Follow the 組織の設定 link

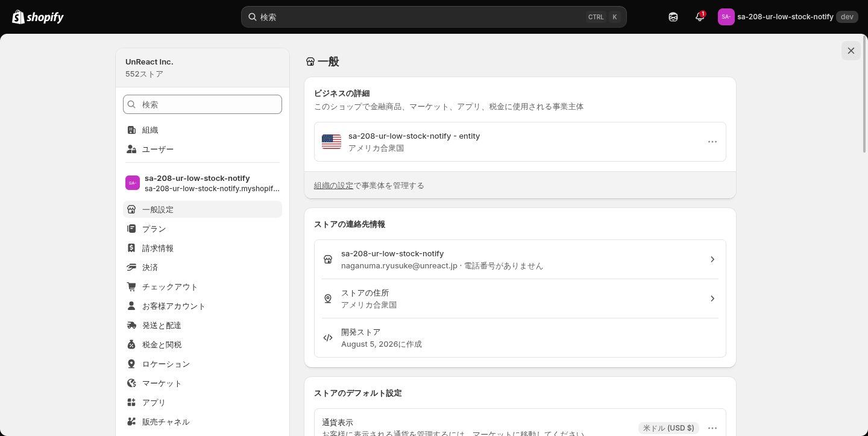pyautogui.click(x=333, y=186)
